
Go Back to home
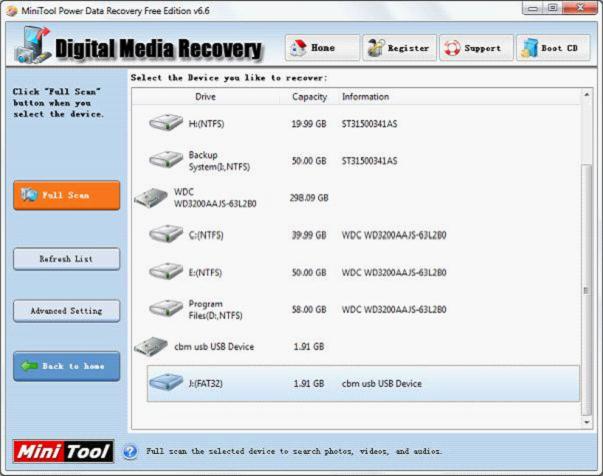pyautogui.click(x=67, y=366)
